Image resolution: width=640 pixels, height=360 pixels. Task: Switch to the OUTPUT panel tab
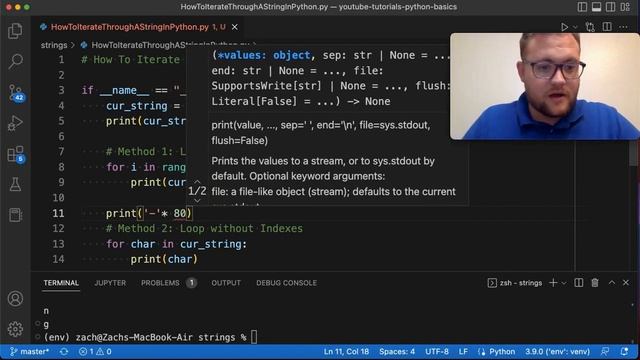[226, 283]
